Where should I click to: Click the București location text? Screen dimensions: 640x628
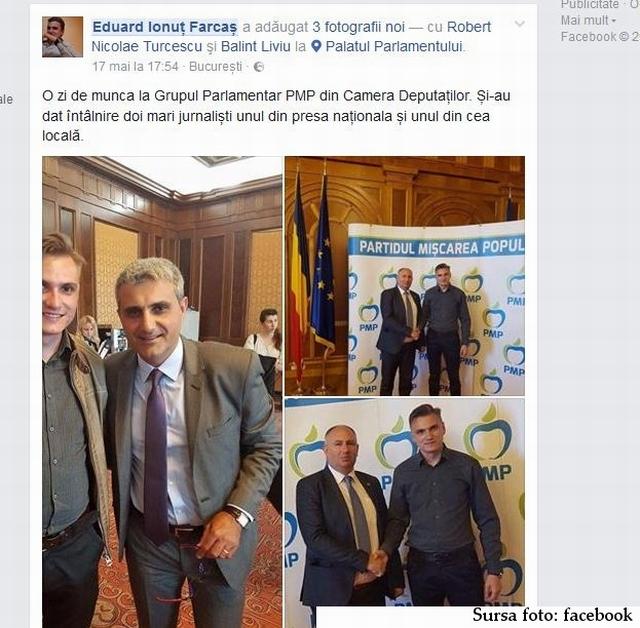pyautogui.click(x=216, y=67)
